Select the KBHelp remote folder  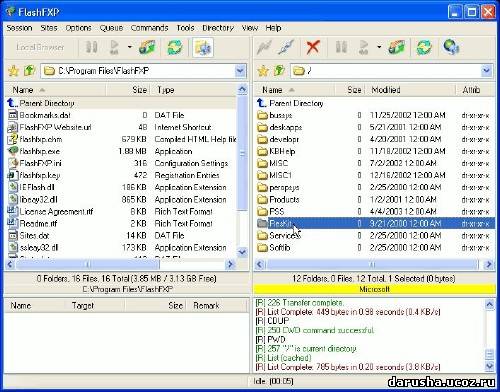coord(282,151)
